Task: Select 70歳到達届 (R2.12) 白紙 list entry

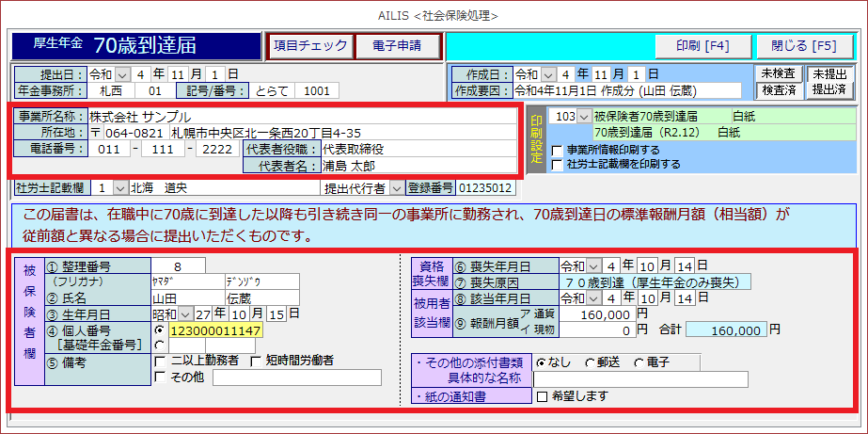Action: 672,133
